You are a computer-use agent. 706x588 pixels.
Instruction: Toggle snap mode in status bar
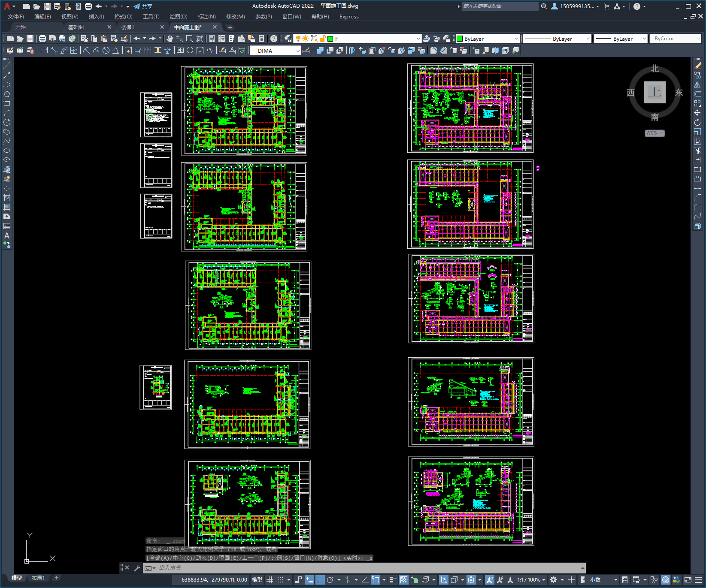(x=280, y=580)
